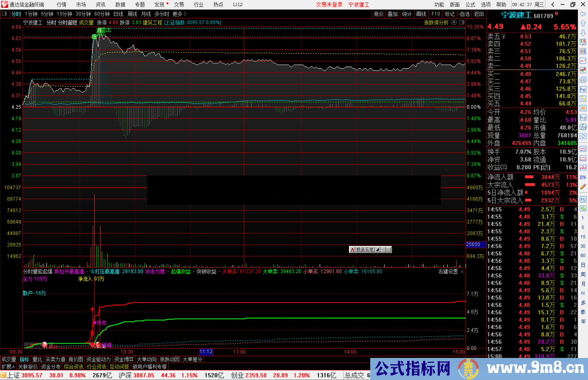Expand the 扩展 panel at bottom
Image resolution: width=588 pixels, height=380 pixels.
point(8,367)
